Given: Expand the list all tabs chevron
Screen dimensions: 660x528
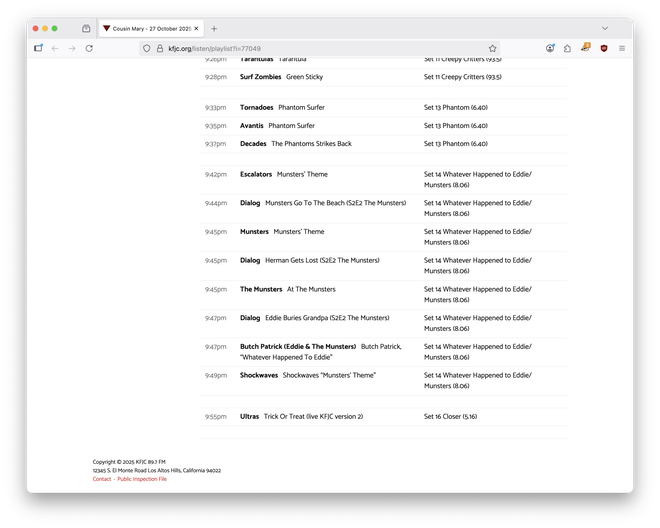Looking at the screenshot, I should 605,29.
